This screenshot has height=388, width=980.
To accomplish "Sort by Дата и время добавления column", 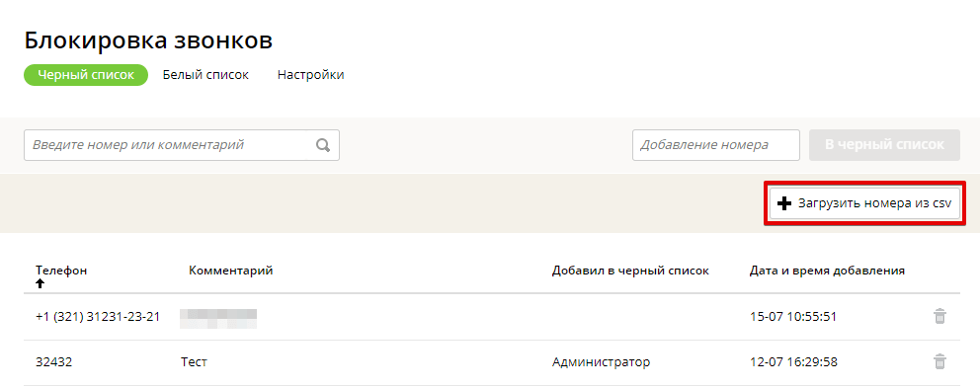I will pos(827,271).
